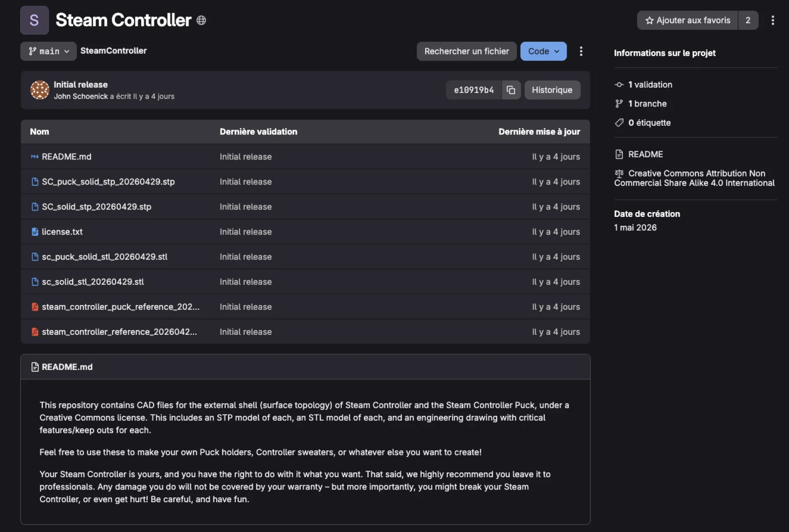
Task: Open license.txt file
Action: pos(62,232)
